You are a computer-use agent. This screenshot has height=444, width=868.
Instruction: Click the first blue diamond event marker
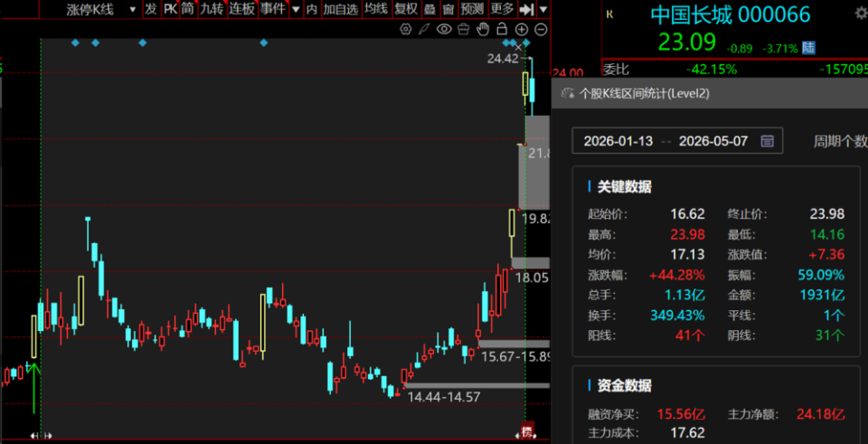click(75, 43)
